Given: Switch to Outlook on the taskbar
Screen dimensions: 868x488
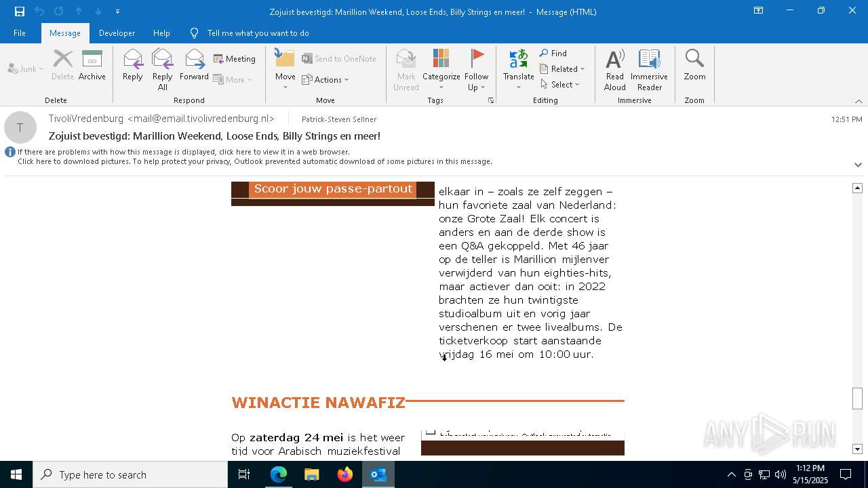Looking at the screenshot, I should tap(378, 474).
